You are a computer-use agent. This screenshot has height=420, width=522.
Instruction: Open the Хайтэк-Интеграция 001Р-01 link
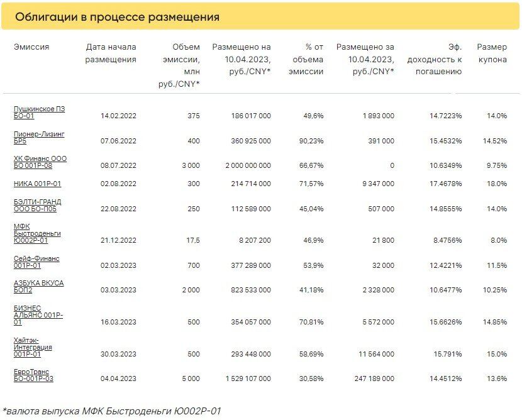pyautogui.click(x=33, y=347)
